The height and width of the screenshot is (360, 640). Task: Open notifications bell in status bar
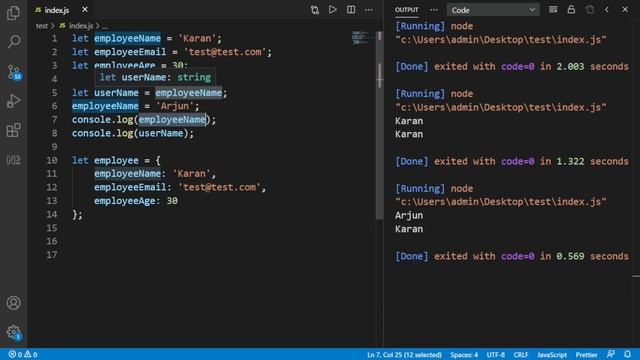(x=628, y=354)
